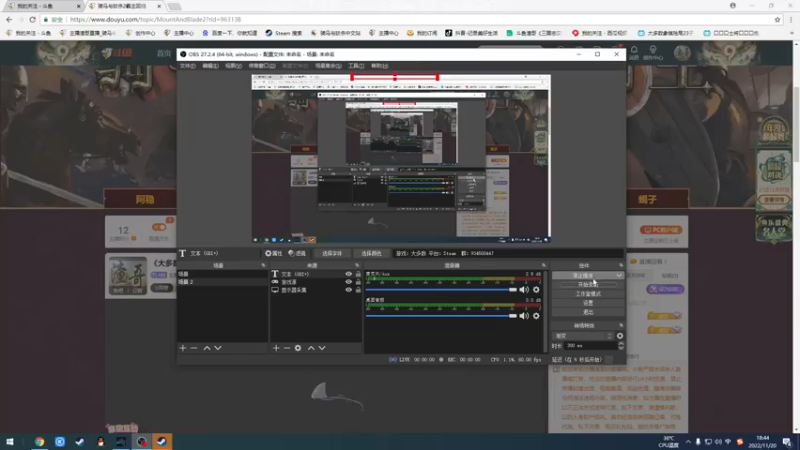Show hidden system tray icons chevron
This screenshot has width=800, height=450.
688,441
